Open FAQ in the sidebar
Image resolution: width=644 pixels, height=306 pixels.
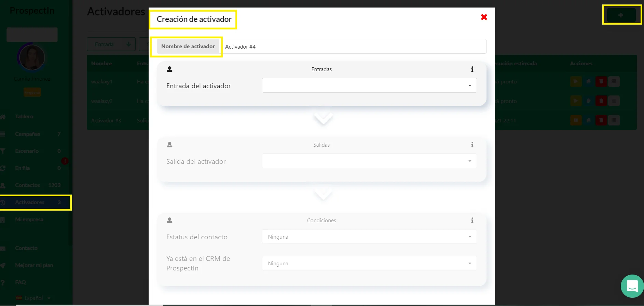click(20, 282)
